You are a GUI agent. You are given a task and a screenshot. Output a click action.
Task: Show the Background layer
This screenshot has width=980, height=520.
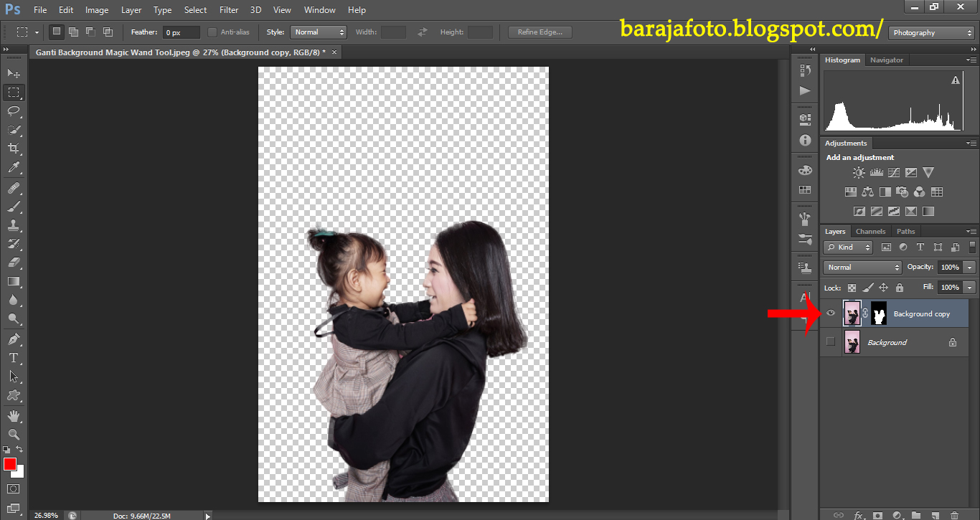point(831,342)
